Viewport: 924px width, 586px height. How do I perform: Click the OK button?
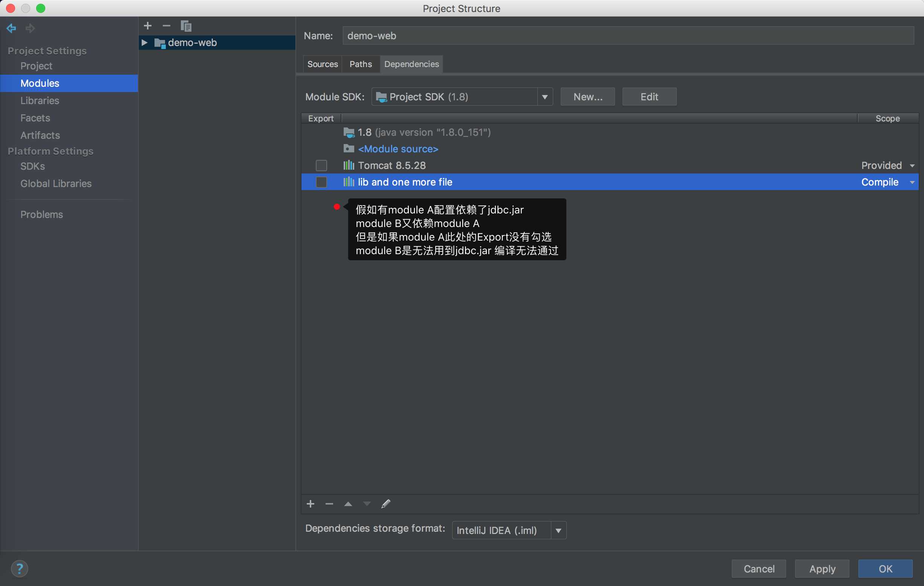(886, 569)
